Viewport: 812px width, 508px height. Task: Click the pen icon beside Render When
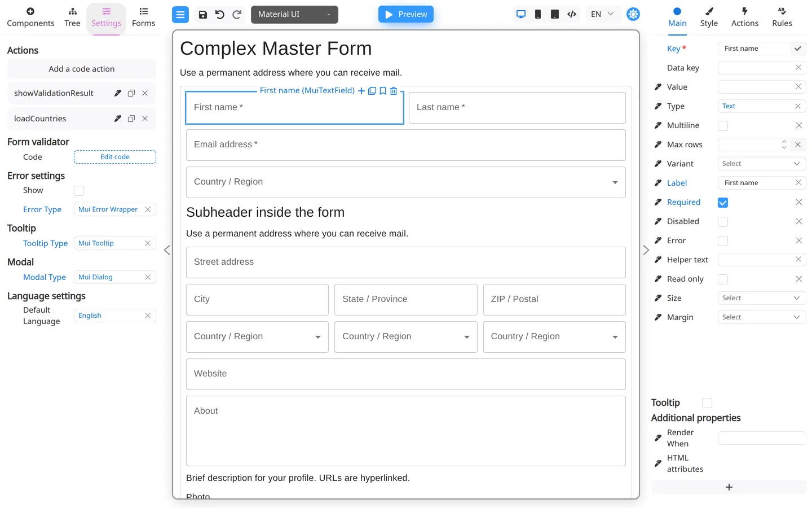point(658,438)
